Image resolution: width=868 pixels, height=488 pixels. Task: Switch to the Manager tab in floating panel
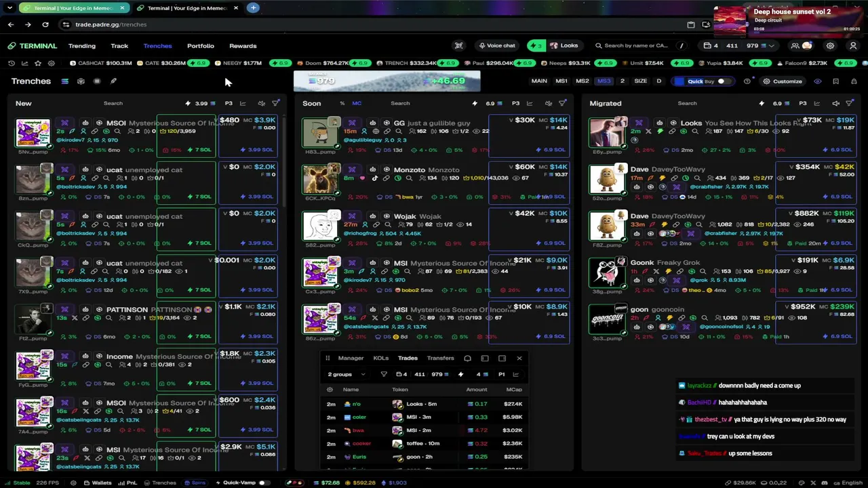(351, 359)
